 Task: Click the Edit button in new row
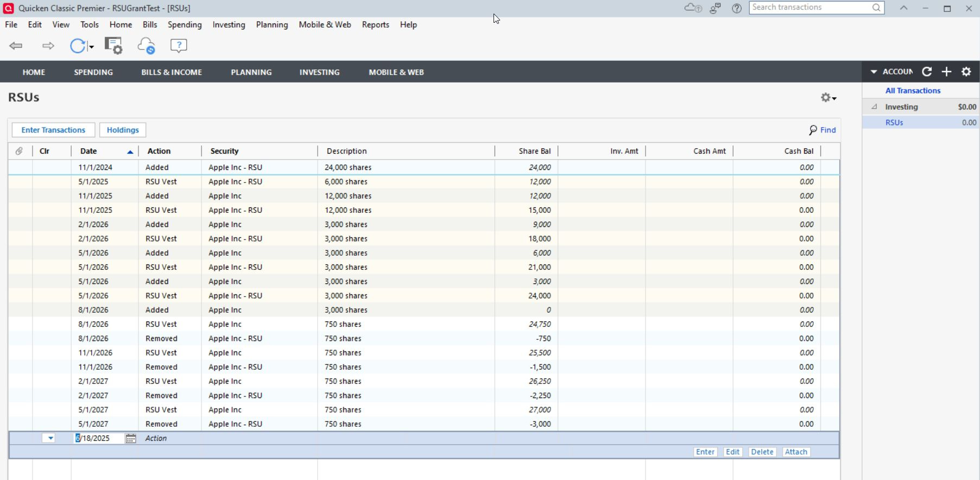[x=733, y=452]
